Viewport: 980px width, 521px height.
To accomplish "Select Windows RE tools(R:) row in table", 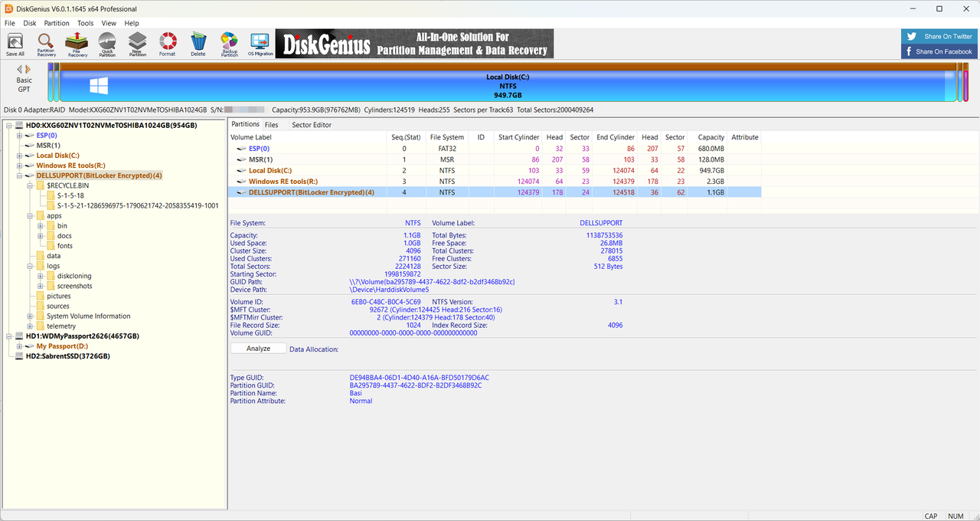I will click(495, 181).
